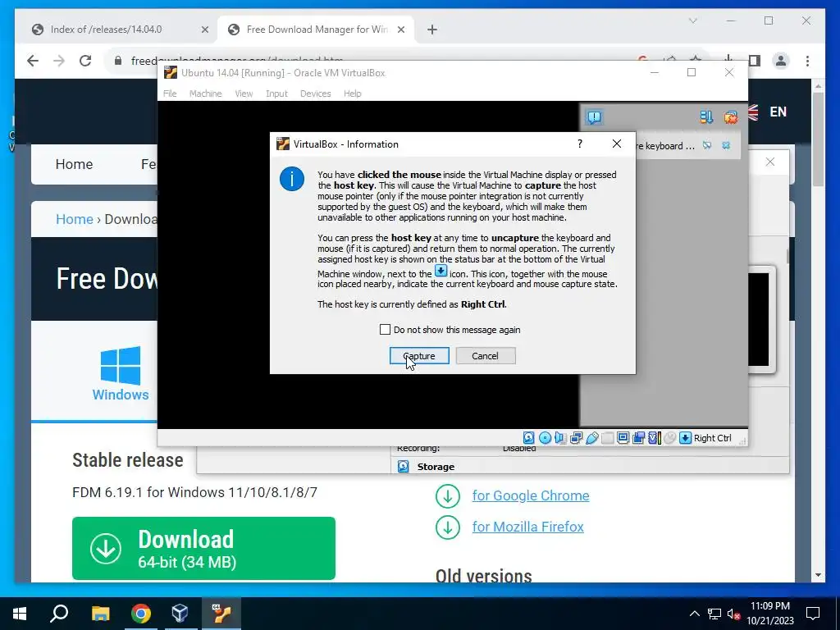
Task: Close the 'Index of /releases/14.04.0' tab
Action: [x=204, y=30]
